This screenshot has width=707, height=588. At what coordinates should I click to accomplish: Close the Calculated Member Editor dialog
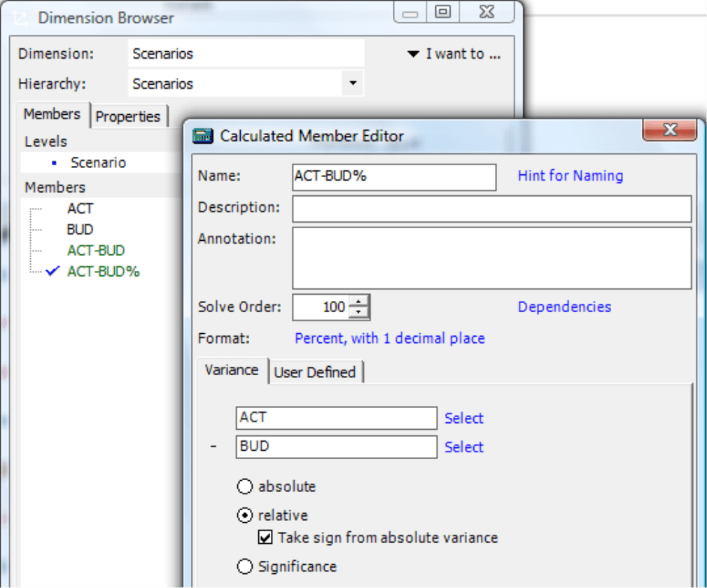coord(669,130)
